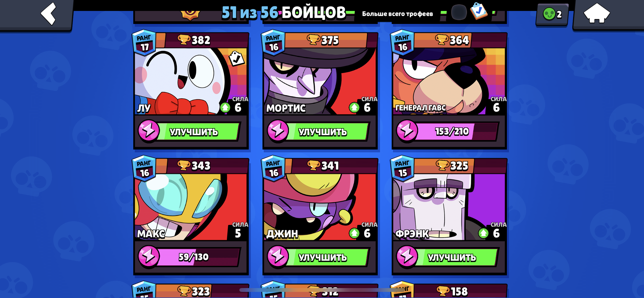Click the green upgrade arrow on Фрэнк
644x298 pixels.
coord(483,233)
